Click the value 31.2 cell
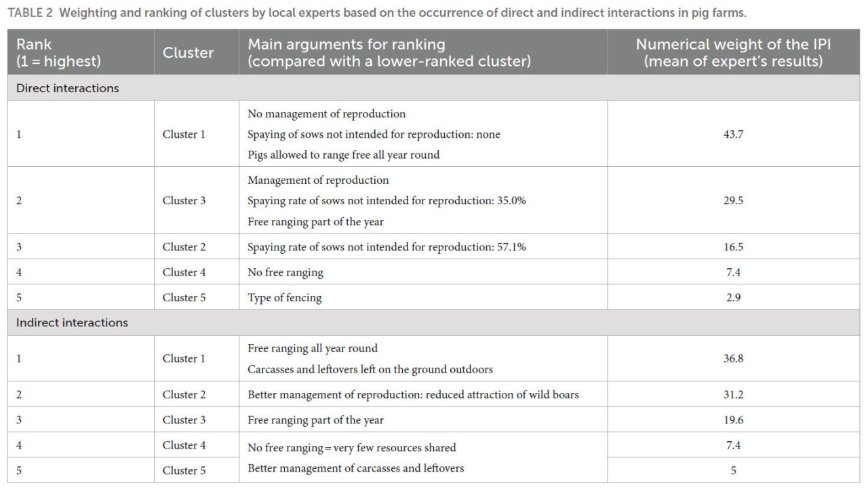Viewport: 868px width, 490px height. point(733,394)
